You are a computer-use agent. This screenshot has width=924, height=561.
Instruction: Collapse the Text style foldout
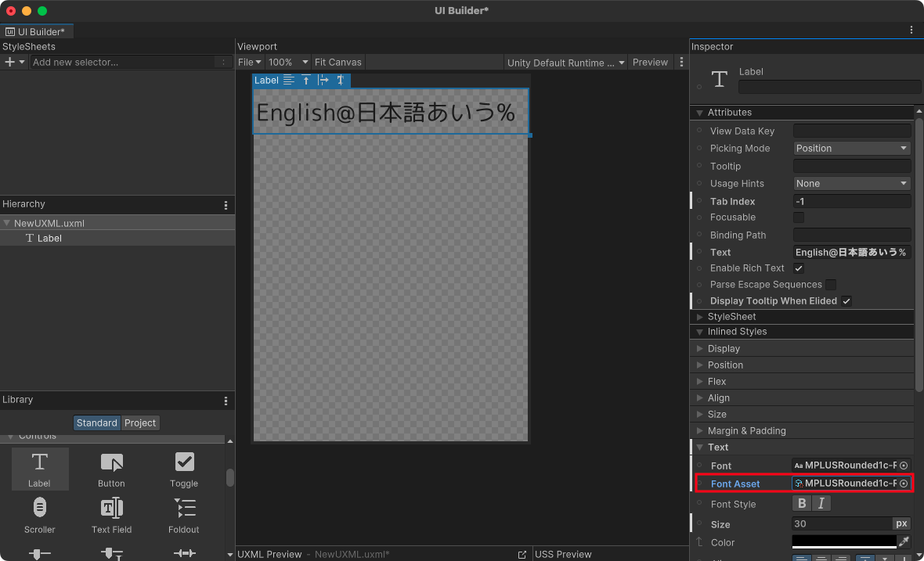(x=699, y=448)
